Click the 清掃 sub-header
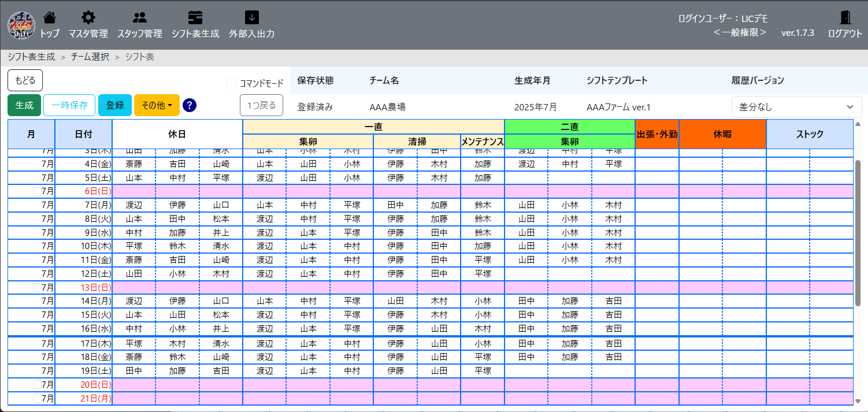The height and width of the screenshot is (412, 868). click(x=417, y=142)
